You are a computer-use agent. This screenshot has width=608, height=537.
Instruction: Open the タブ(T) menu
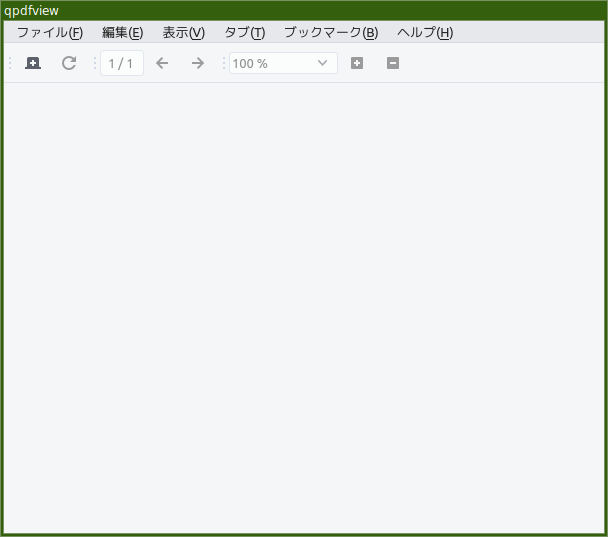[x=245, y=32]
